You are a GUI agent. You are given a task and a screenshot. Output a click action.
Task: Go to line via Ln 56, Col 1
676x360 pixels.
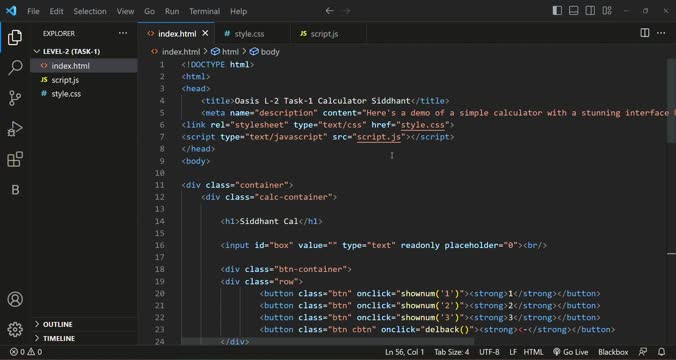coord(404,352)
